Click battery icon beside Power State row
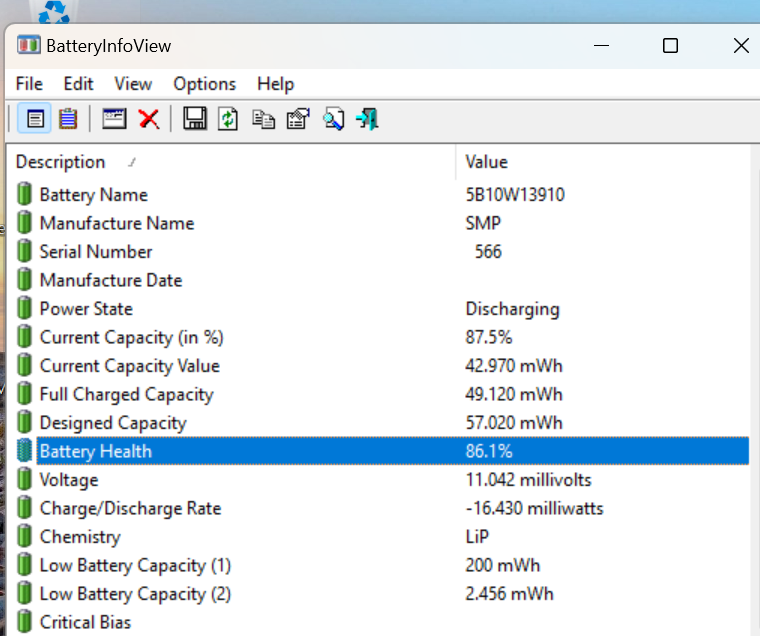This screenshot has width=760, height=636. coord(24,308)
